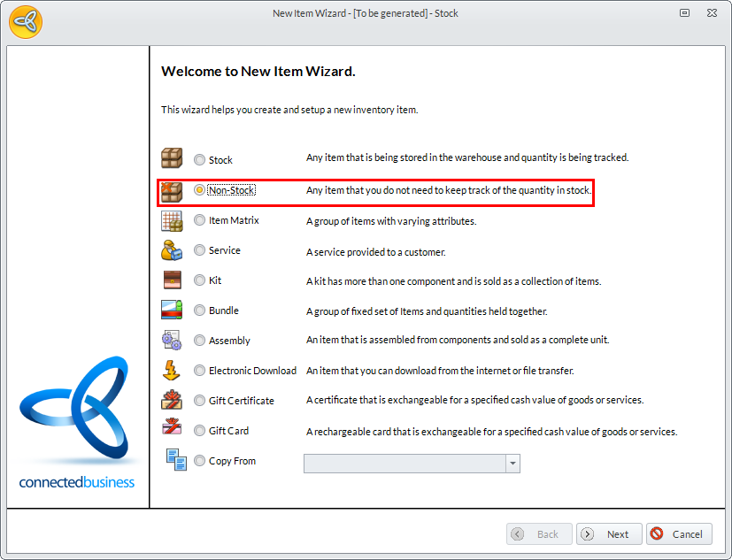Click the Gift Certificate icon
Image resolution: width=732 pixels, height=560 pixels.
click(x=172, y=400)
